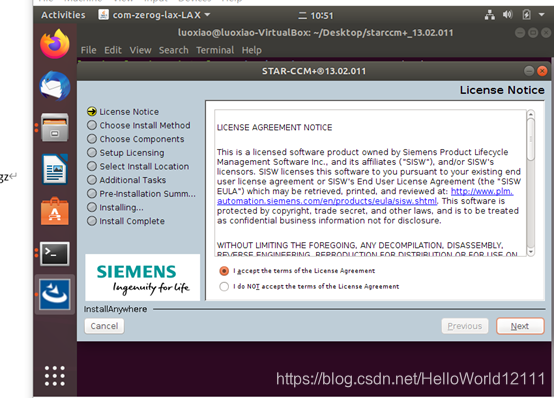Open the terminal Edit menu
The width and height of the screenshot is (554, 398).
point(113,50)
